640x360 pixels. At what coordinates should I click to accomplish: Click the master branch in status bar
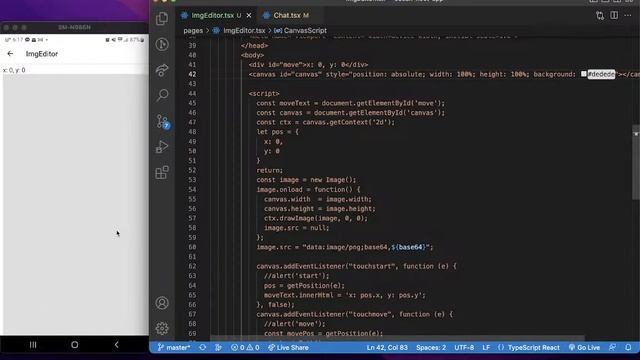(174, 348)
